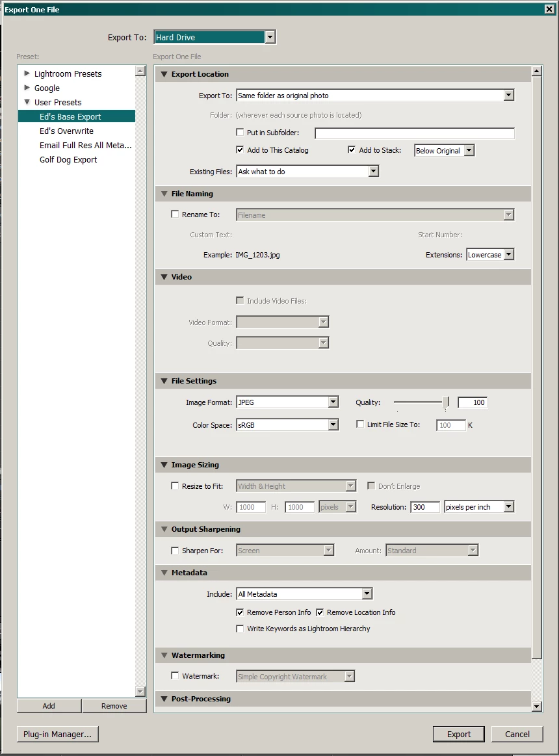Viewport: 559px width, 756px height.
Task: Select Ed's Overwrite preset
Action: click(x=66, y=131)
